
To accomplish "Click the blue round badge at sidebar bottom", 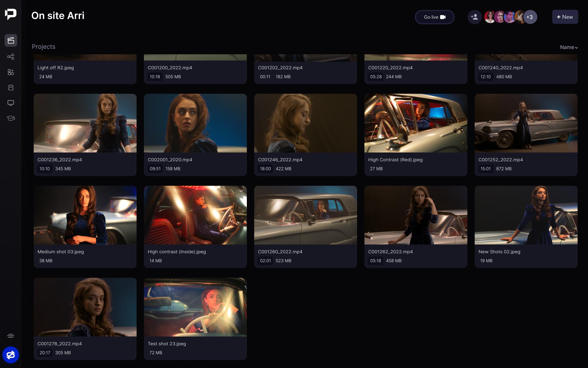I will point(11,355).
